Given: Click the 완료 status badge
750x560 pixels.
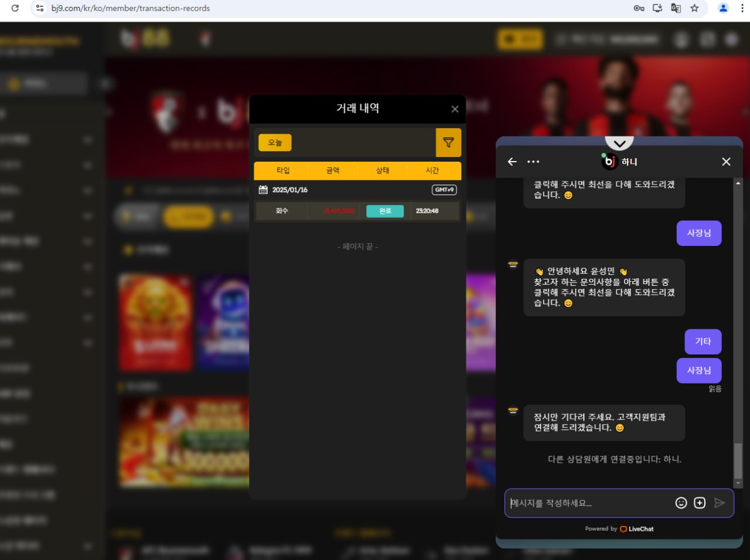Looking at the screenshot, I should coord(385,211).
